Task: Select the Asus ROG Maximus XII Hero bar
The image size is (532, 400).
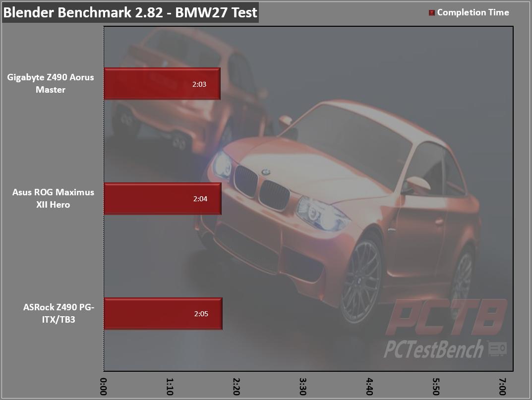Action: point(163,198)
